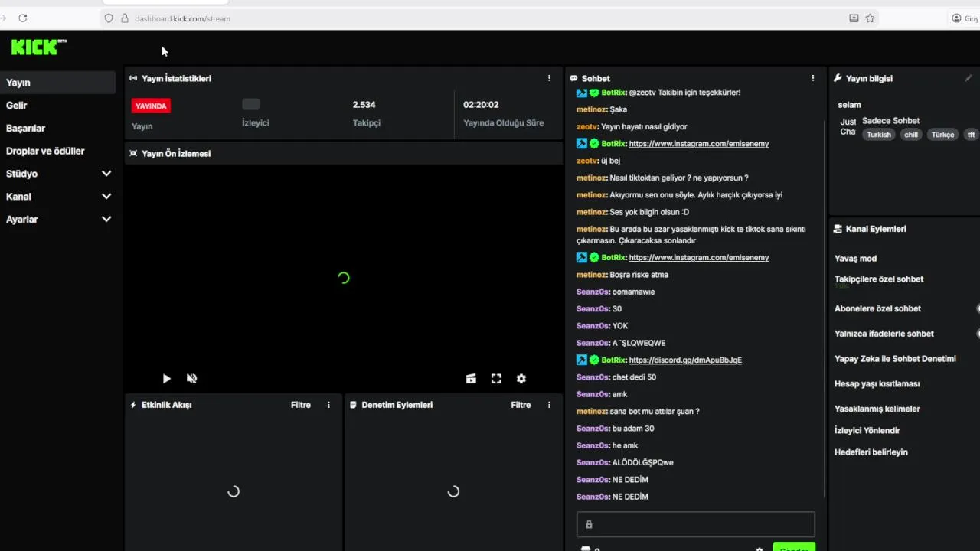The width and height of the screenshot is (980, 551).
Task: Click the broadcast icon beside Yayın İstatistikleri
Action: 133,78
